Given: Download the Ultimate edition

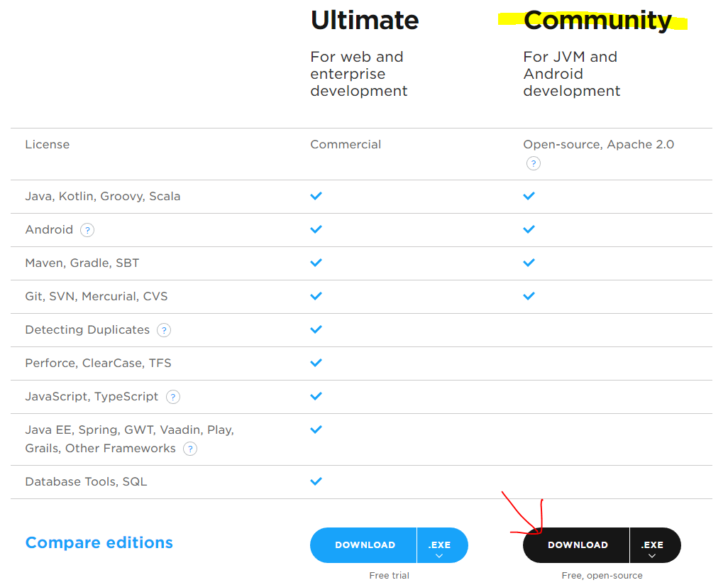Looking at the screenshot, I should pos(363,545).
